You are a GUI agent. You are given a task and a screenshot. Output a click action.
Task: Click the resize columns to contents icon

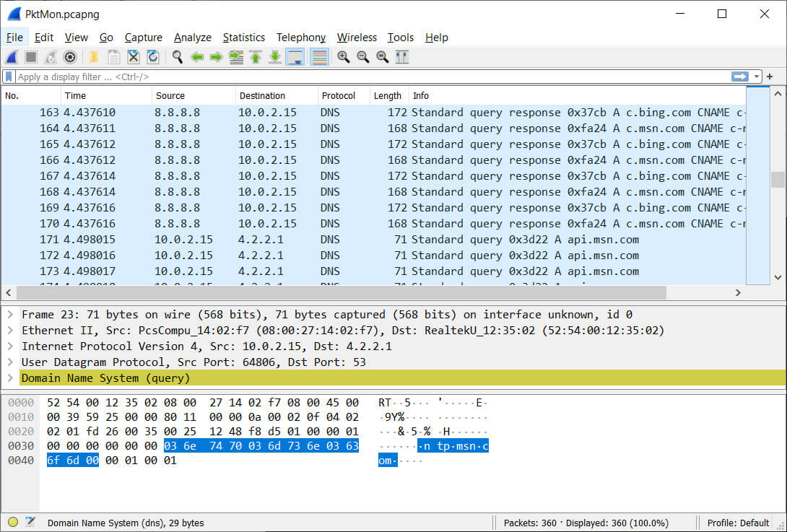tap(401, 56)
